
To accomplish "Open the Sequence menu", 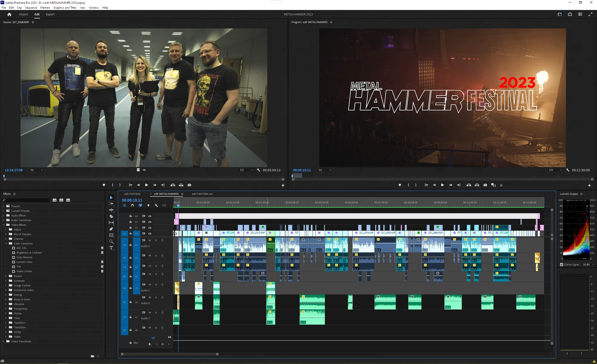I will pyautogui.click(x=31, y=8).
